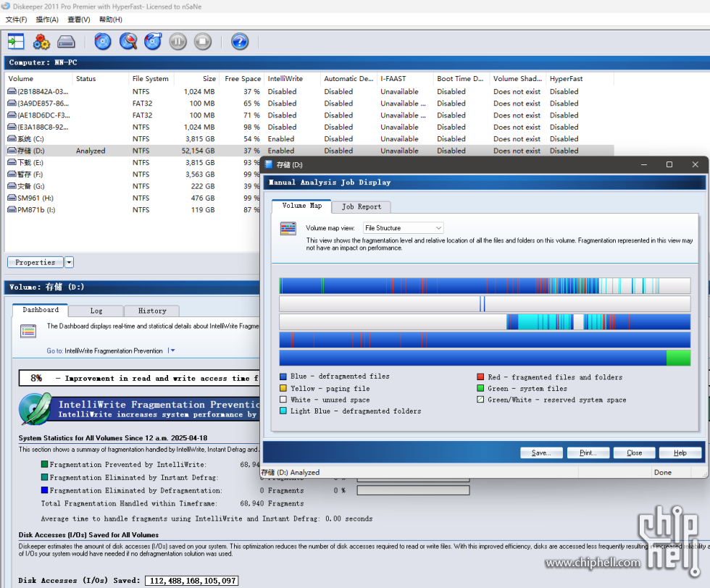The width and height of the screenshot is (710, 588).
Task: Switch to the History tab
Action: tap(152, 311)
